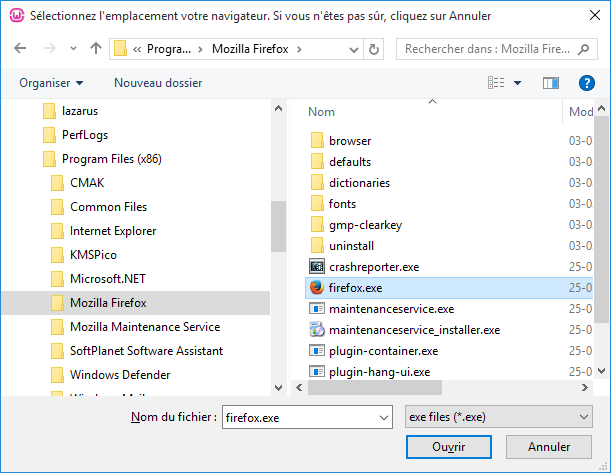The width and height of the screenshot is (611, 473).
Task: Open the Organiser menu
Action: coord(51,83)
